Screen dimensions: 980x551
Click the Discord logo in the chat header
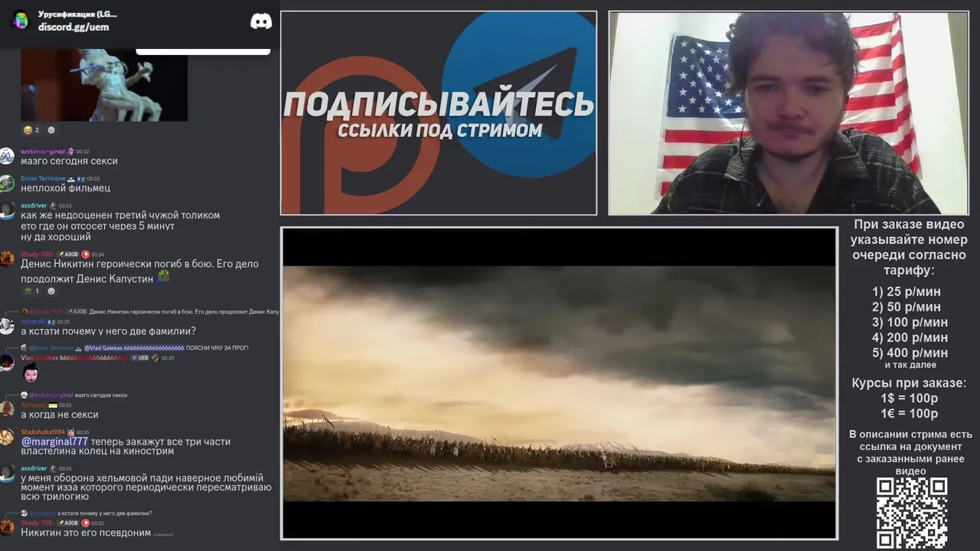coord(261,21)
